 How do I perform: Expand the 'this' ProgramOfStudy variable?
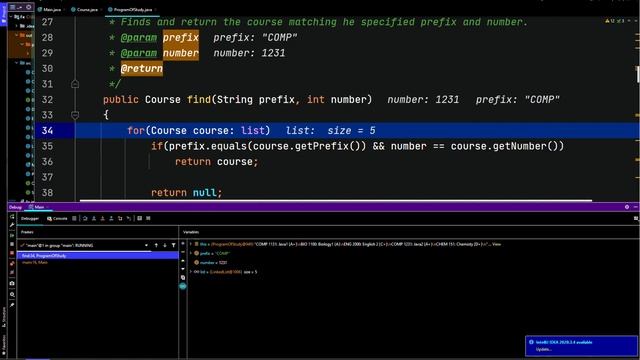pos(191,244)
